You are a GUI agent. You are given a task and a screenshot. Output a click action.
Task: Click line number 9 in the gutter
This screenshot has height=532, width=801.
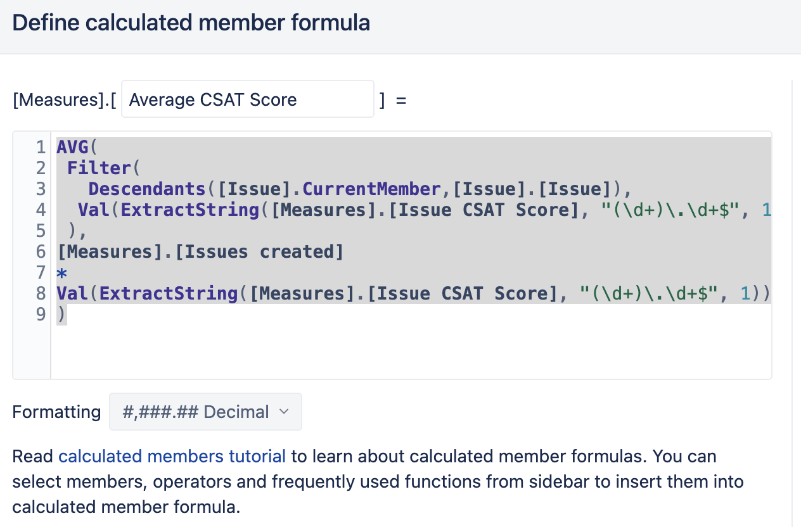(x=41, y=314)
